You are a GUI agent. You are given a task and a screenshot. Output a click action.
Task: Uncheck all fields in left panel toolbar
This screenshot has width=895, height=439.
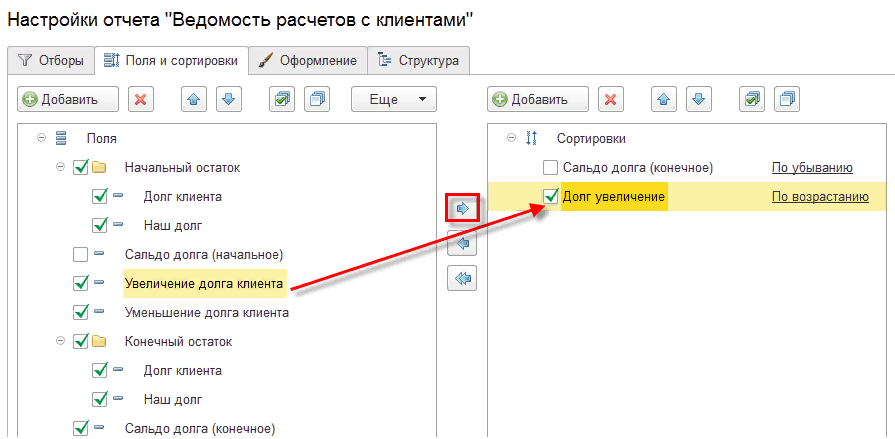[x=317, y=99]
